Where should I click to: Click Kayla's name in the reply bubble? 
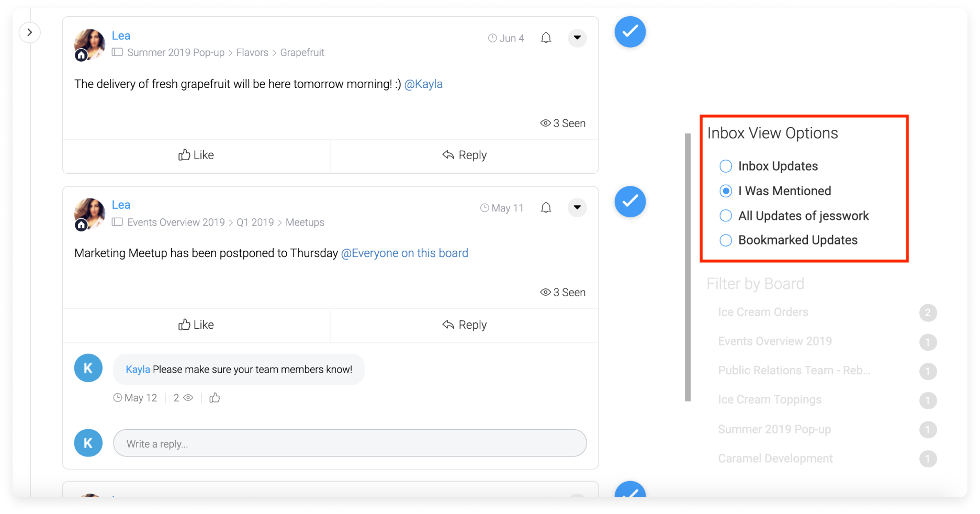coord(138,370)
